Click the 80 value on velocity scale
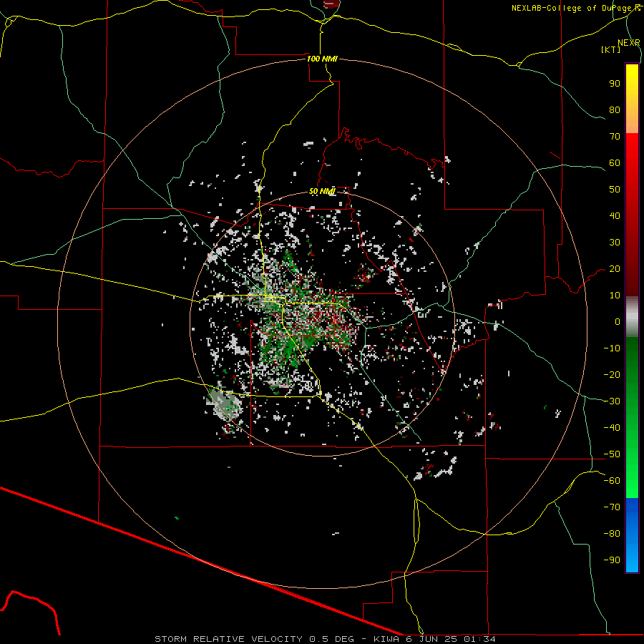The height and width of the screenshot is (644, 644). (615, 109)
